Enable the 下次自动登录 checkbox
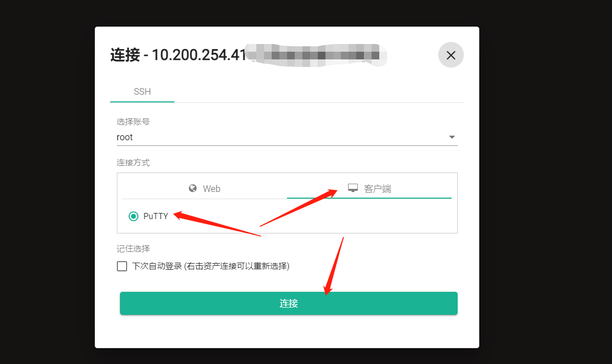Viewport: 612px width, 364px height. tap(122, 266)
